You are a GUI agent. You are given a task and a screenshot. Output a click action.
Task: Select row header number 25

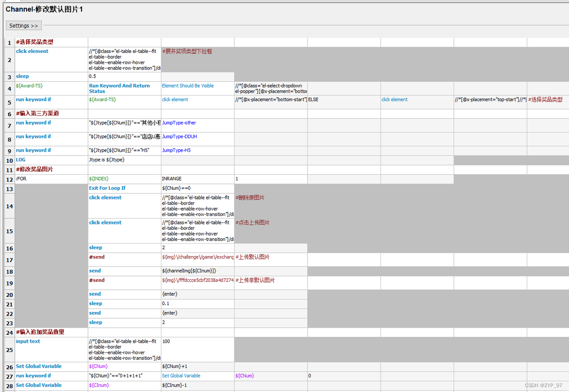pyautogui.click(x=10, y=350)
